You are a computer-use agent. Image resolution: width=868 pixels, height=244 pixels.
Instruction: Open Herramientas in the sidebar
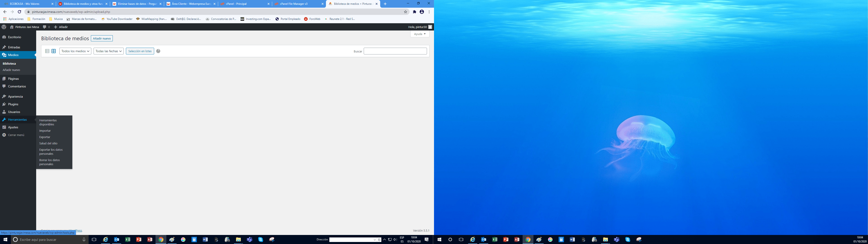[18, 120]
